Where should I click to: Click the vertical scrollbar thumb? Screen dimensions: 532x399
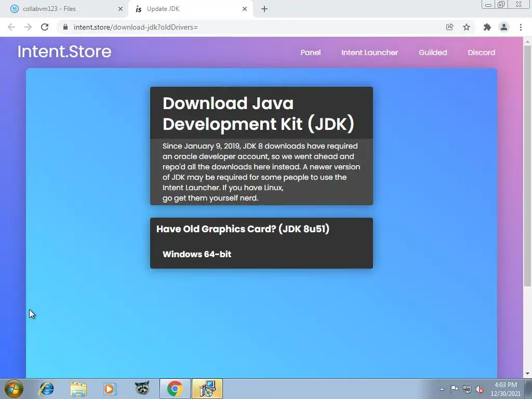coord(527,166)
